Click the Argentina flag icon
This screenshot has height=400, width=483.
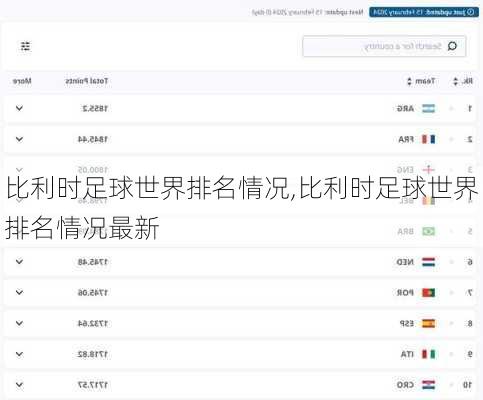pyautogui.click(x=428, y=109)
